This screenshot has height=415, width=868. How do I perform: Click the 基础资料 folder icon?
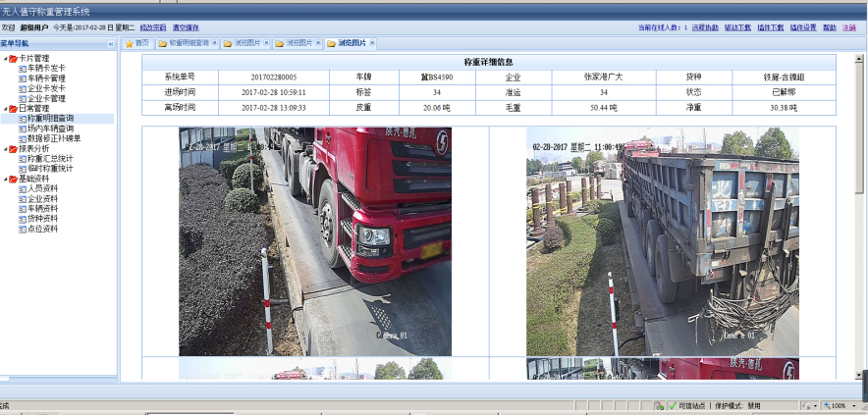pos(14,180)
